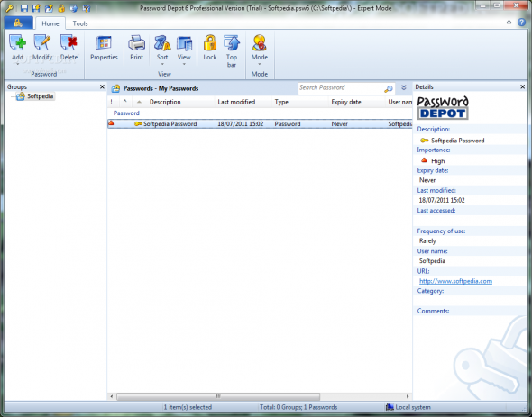Switch to the Tools ribbon tab
The height and width of the screenshot is (417, 532).
point(80,23)
